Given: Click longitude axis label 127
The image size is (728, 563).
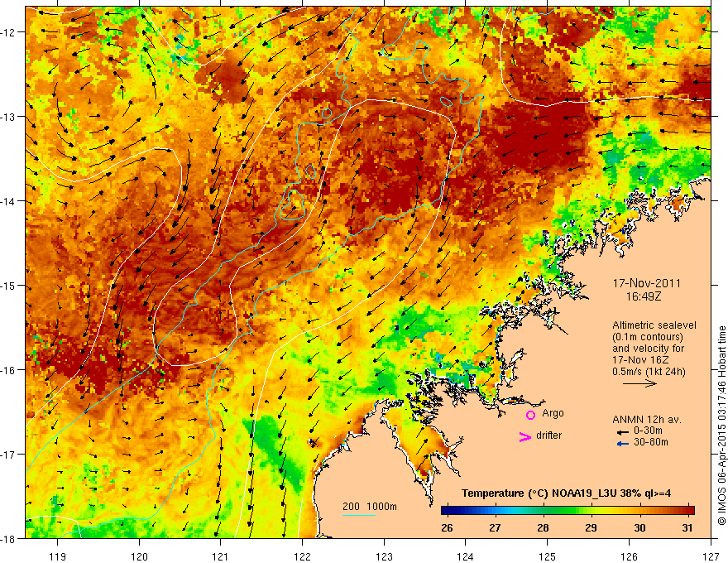Looking at the screenshot, I should tap(711, 556).
